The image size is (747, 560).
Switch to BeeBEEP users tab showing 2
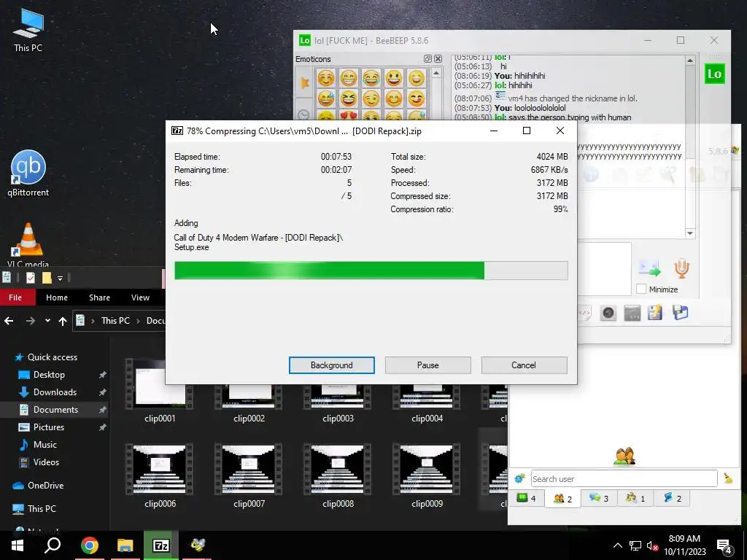tap(562, 499)
